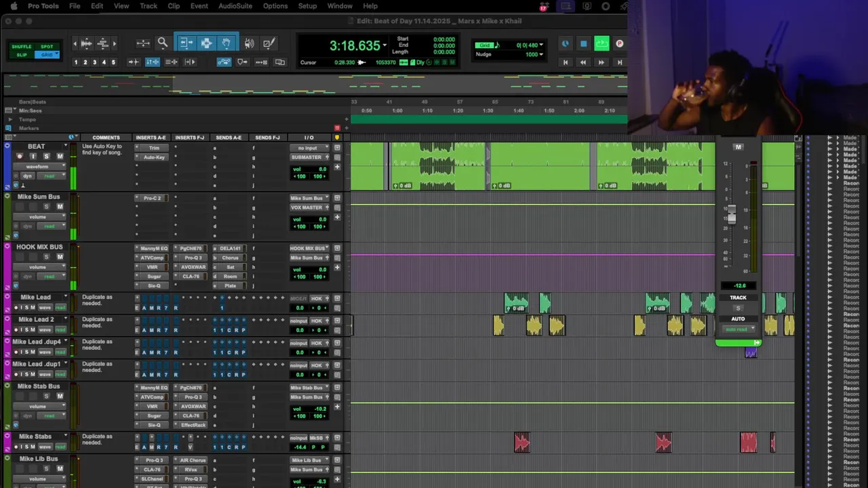The width and height of the screenshot is (868, 488).
Task: Open BEAT track waveform view selector
Action: [x=40, y=167]
